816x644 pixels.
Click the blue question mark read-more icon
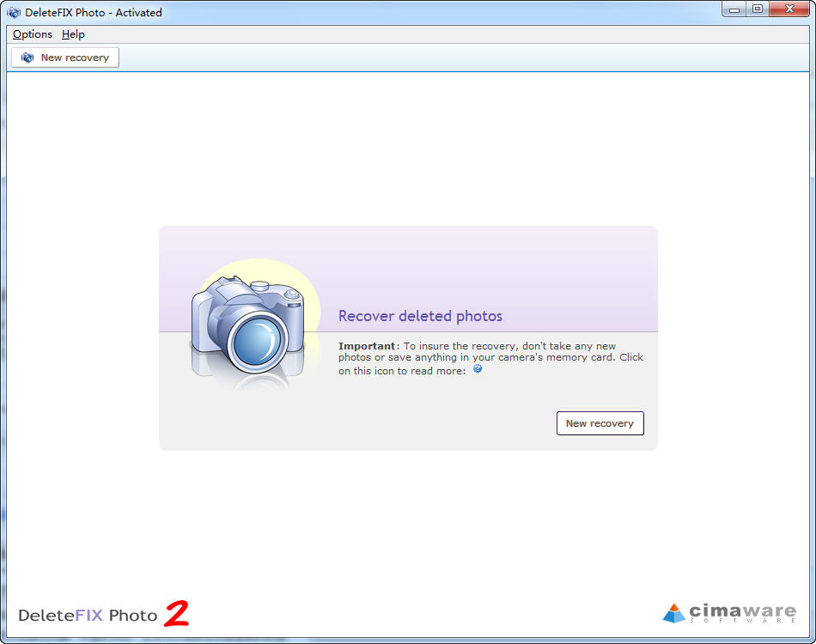(x=478, y=368)
